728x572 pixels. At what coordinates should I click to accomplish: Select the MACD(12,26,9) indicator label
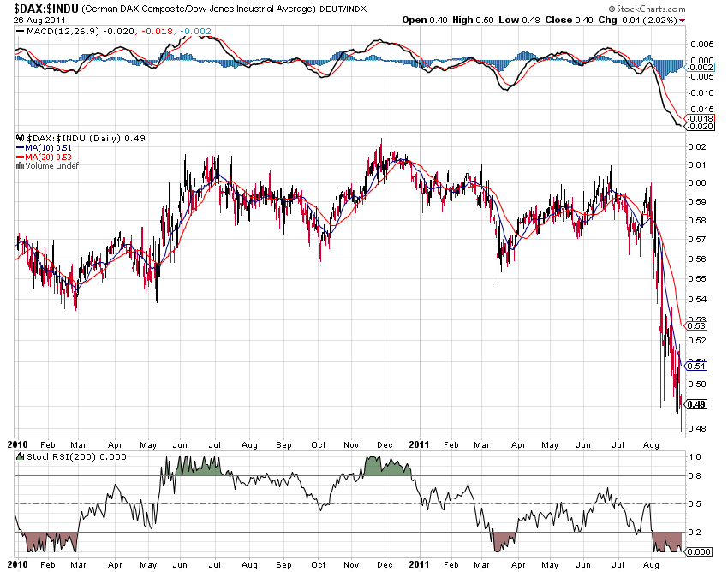[x=62, y=32]
